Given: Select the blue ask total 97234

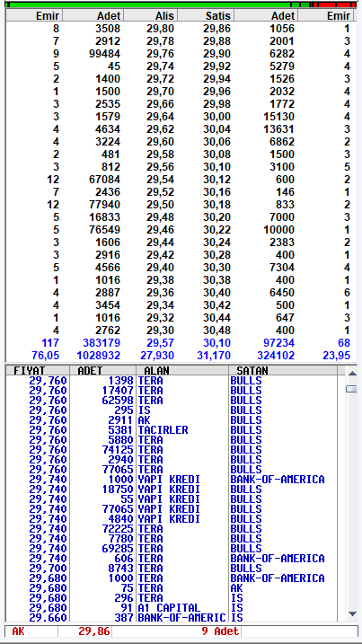Looking at the screenshot, I should pos(278,343).
